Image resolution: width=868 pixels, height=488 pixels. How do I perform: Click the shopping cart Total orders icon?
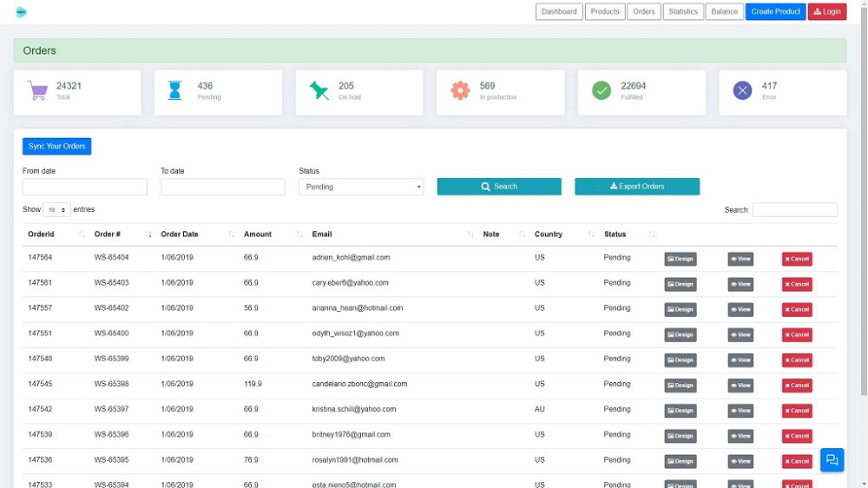click(38, 90)
